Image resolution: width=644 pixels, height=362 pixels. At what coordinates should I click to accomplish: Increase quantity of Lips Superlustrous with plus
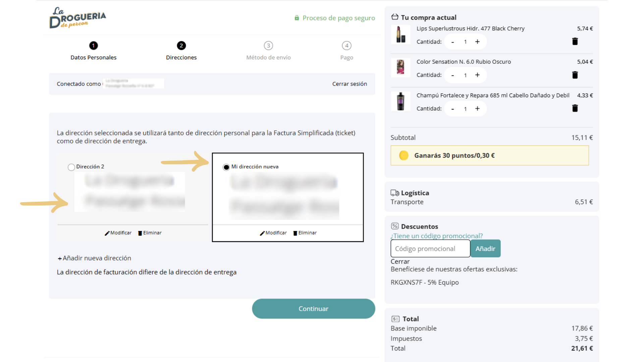pos(477,42)
